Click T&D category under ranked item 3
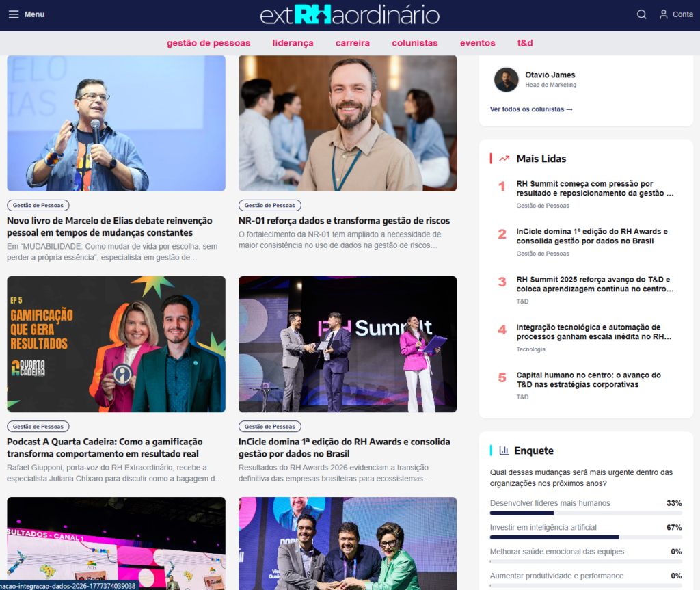This screenshot has height=590, width=700. click(522, 301)
